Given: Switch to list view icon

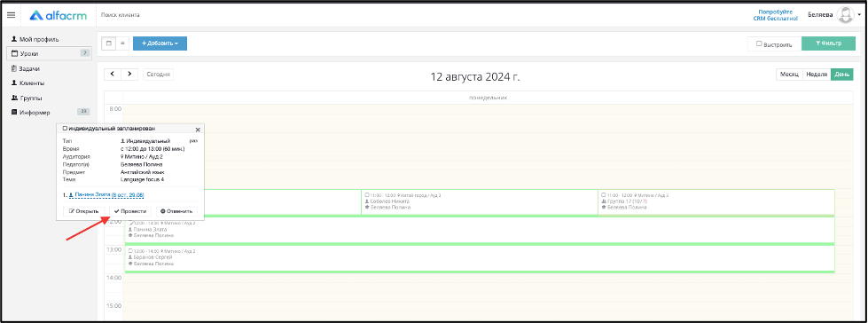Looking at the screenshot, I should click(x=122, y=43).
